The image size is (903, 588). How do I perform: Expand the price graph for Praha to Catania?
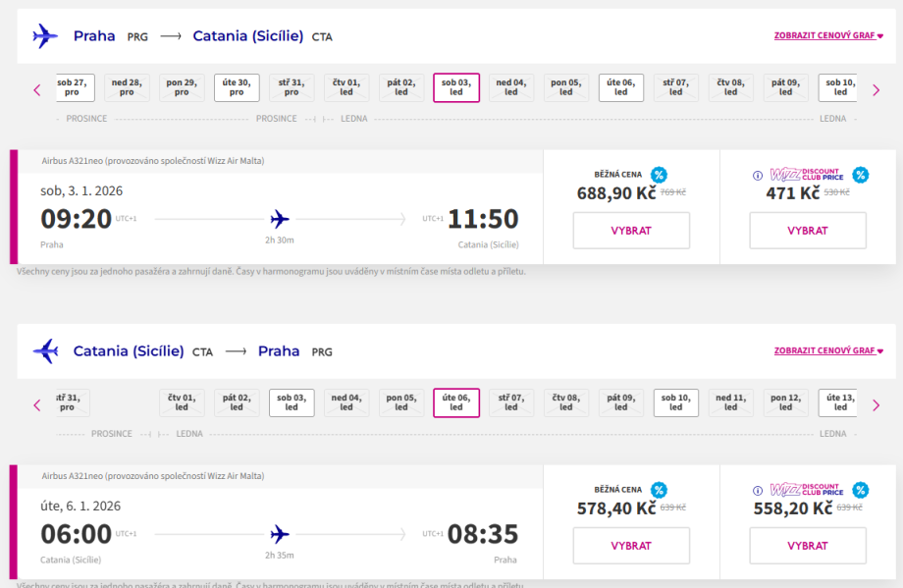(828, 36)
